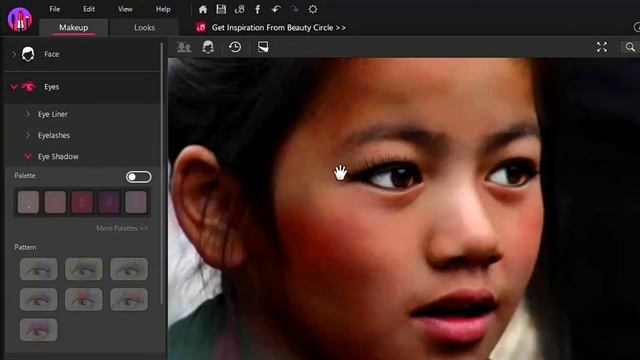The image size is (640, 360).
Task: Open the Help menu
Action: pyautogui.click(x=163, y=9)
